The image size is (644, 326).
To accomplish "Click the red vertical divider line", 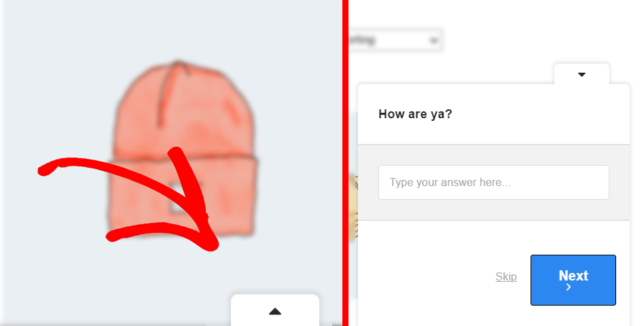I will [345, 163].
